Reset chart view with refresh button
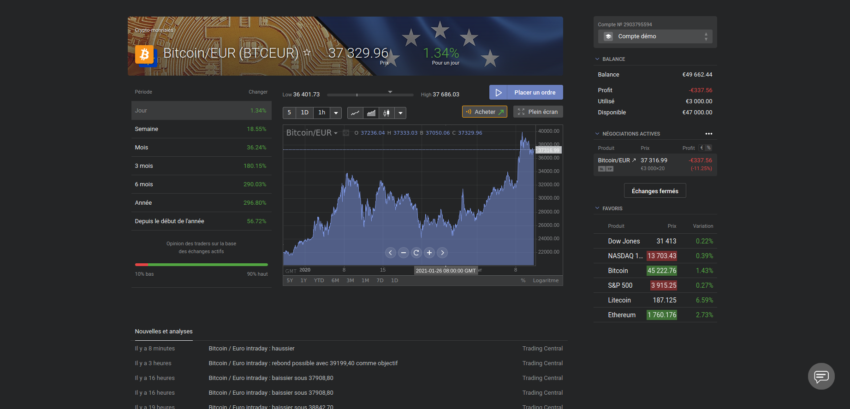The width and height of the screenshot is (850, 409). (416, 253)
